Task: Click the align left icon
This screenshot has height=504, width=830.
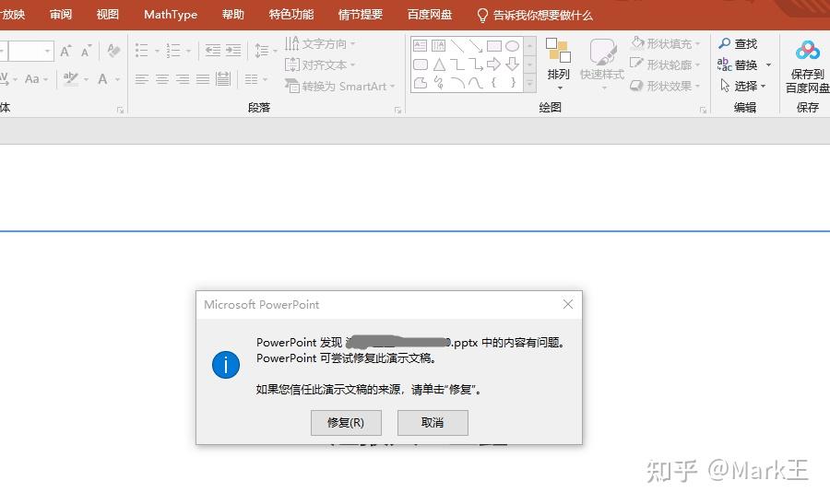Action: [x=142, y=79]
